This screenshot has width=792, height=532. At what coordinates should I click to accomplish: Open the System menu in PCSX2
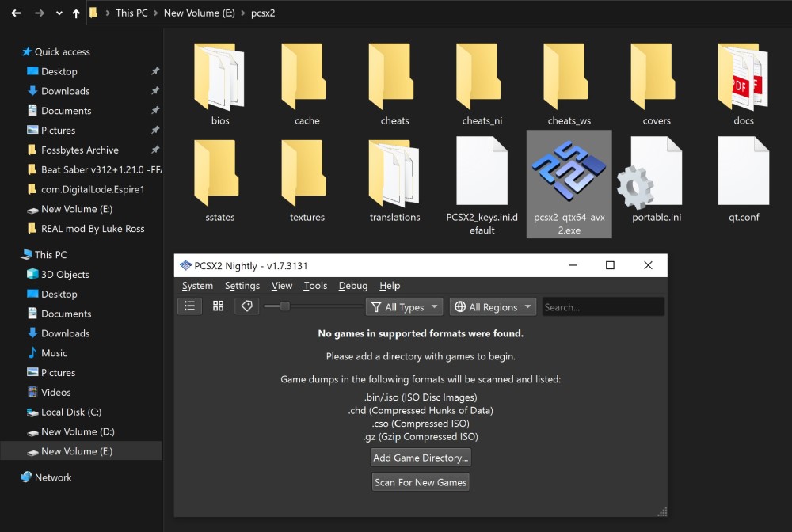[197, 286]
